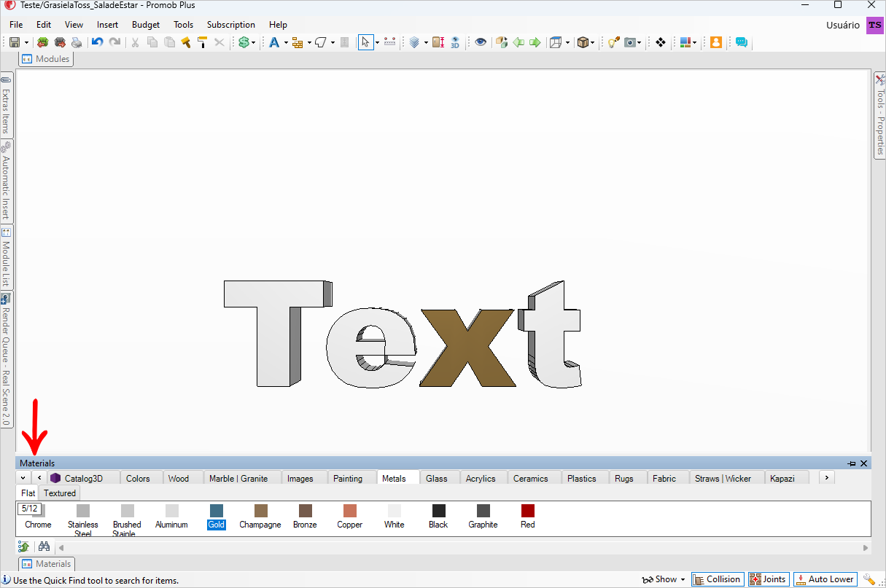Image resolution: width=886 pixels, height=588 pixels.
Task: Select the blue letter A text tool
Action: (x=273, y=42)
